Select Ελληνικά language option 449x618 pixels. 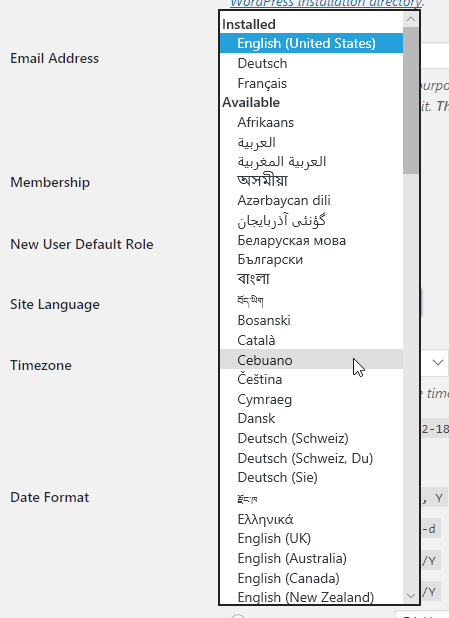point(311,519)
